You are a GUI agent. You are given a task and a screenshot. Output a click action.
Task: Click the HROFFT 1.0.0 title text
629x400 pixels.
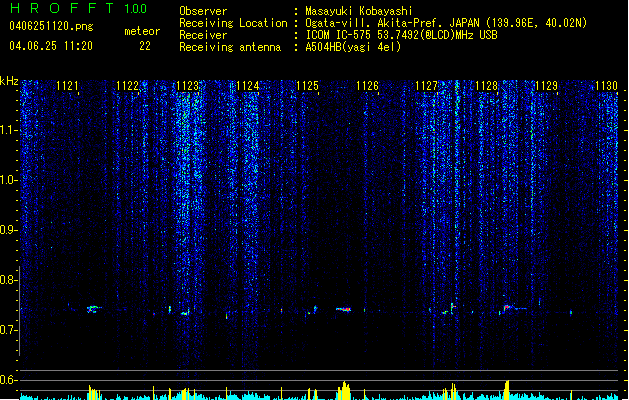coord(79,8)
